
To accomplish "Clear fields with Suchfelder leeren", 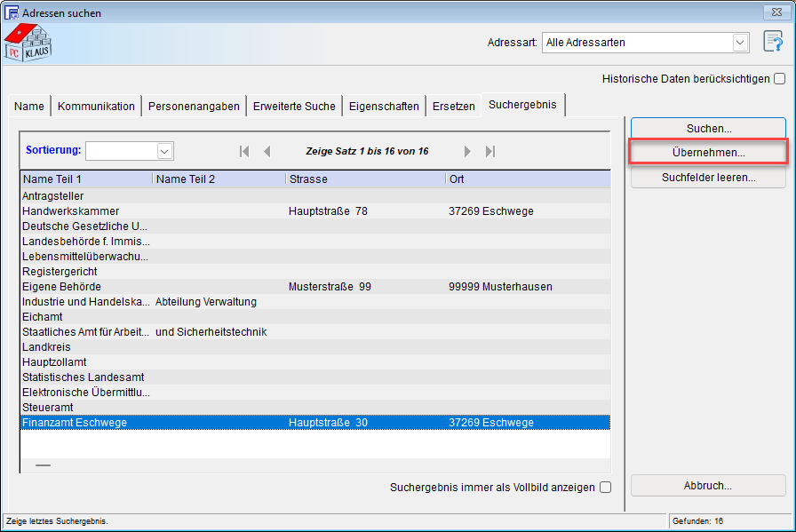I will pyautogui.click(x=708, y=177).
